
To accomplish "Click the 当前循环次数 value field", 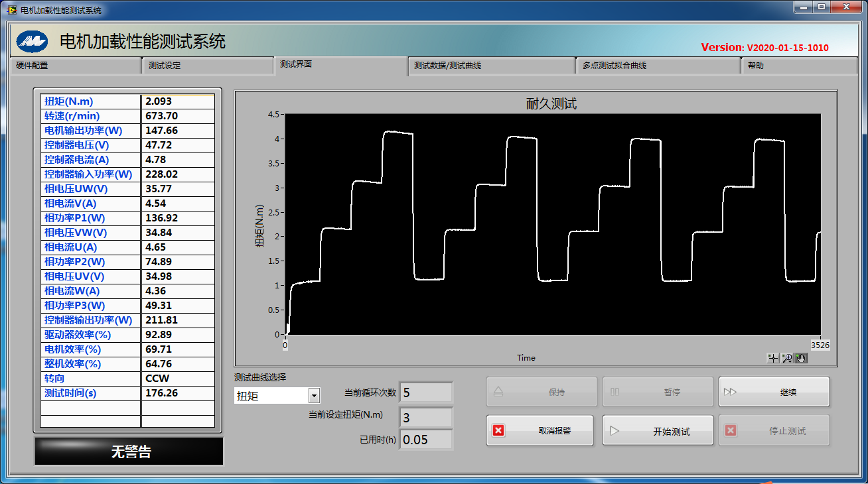I will point(426,393).
